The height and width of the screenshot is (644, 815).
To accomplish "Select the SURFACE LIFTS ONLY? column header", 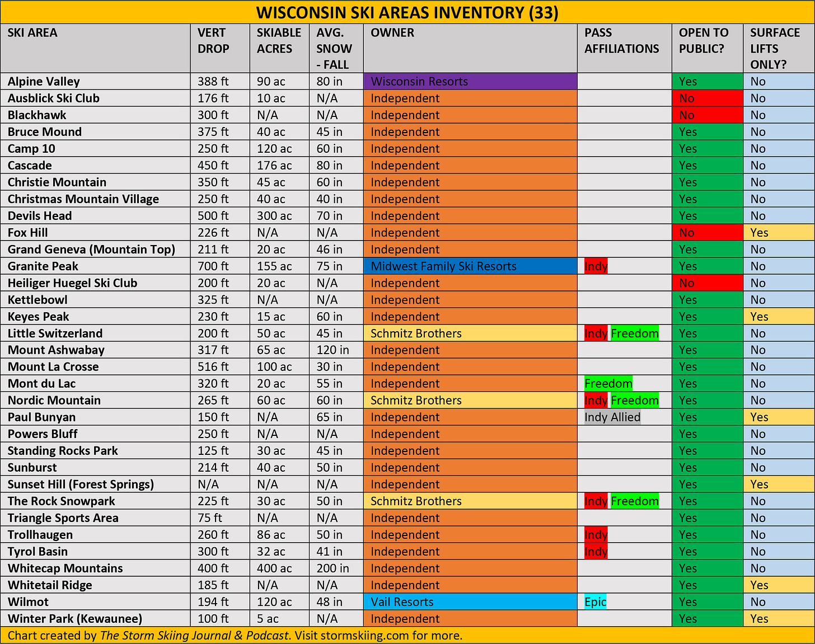I will click(x=779, y=48).
